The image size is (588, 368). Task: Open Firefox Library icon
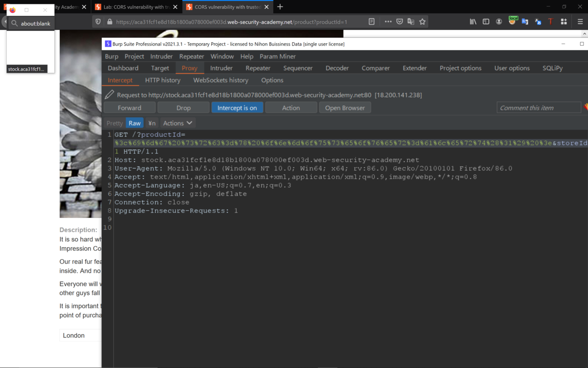click(473, 22)
